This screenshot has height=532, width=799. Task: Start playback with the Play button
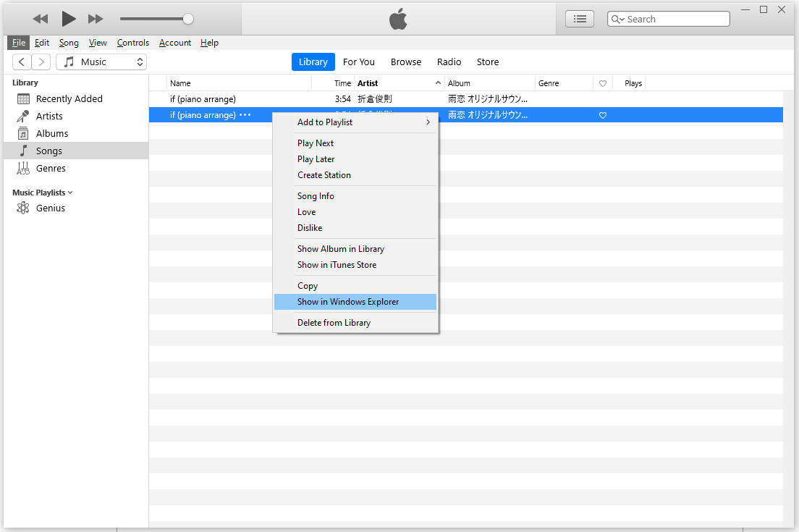(x=68, y=19)
